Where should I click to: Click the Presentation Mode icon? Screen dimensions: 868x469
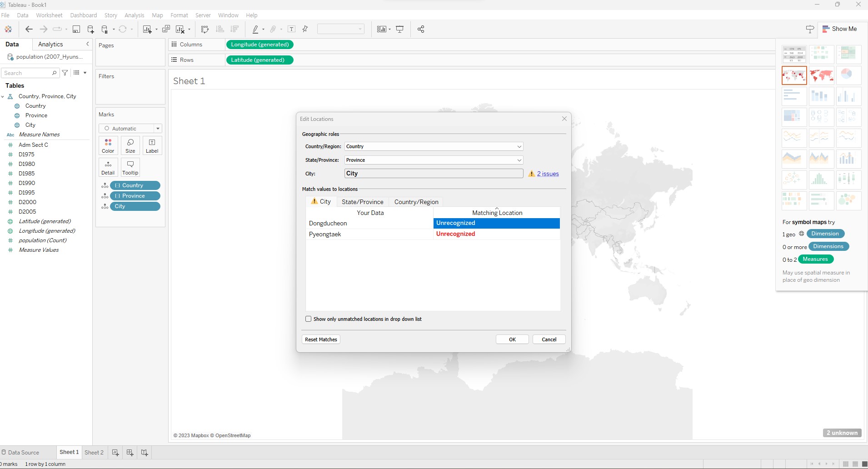400,29
